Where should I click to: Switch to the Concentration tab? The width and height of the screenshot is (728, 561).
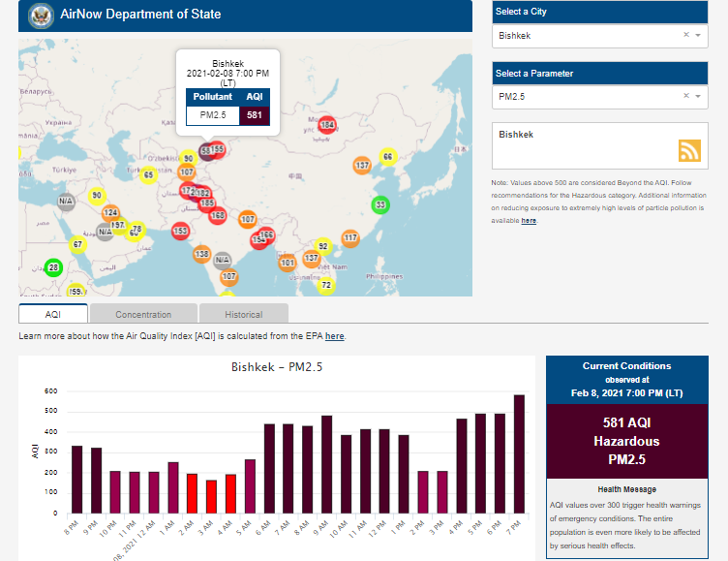tap(143, 314)
